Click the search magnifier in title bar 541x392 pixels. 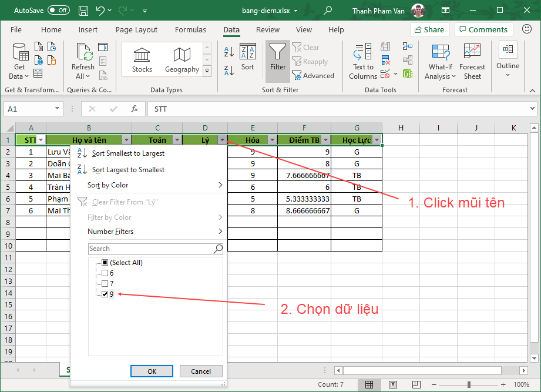pyautogui.click(x=328, y=11)
